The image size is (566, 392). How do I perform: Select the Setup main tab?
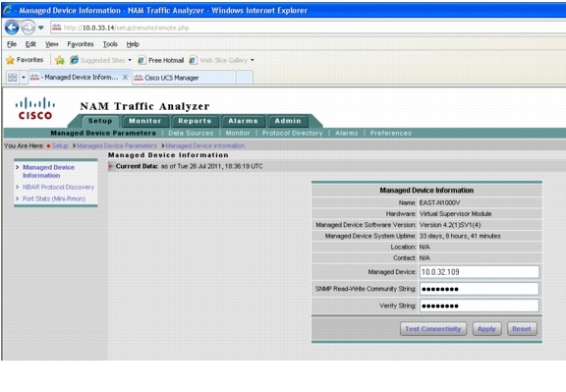click(x=100, y=121)
